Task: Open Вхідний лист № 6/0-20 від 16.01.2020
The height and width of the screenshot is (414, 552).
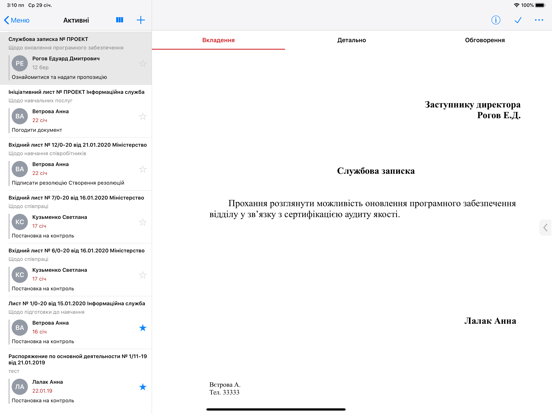Action: (76, 269)
